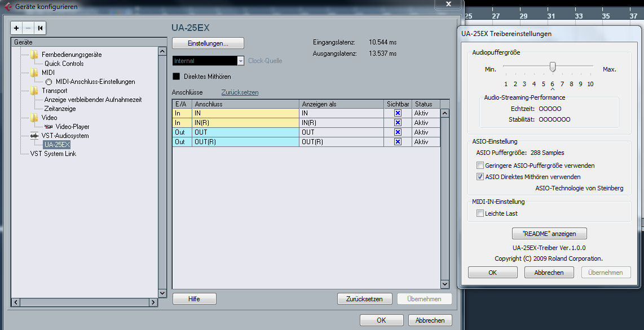This screenshot has height=330, width=644.
Task: Click "288 Samples" ASIO buffer size text
Action: 548,153
